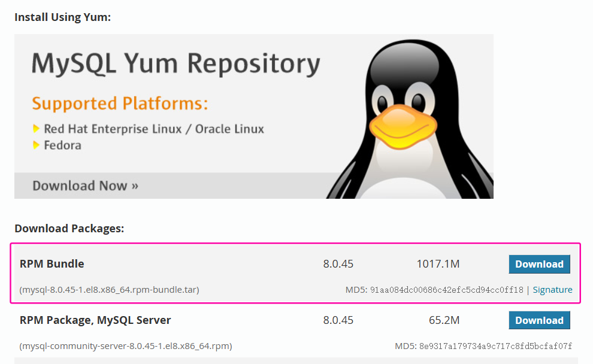Click the RPM Bundle 8.0.45 version

[338, 264]
